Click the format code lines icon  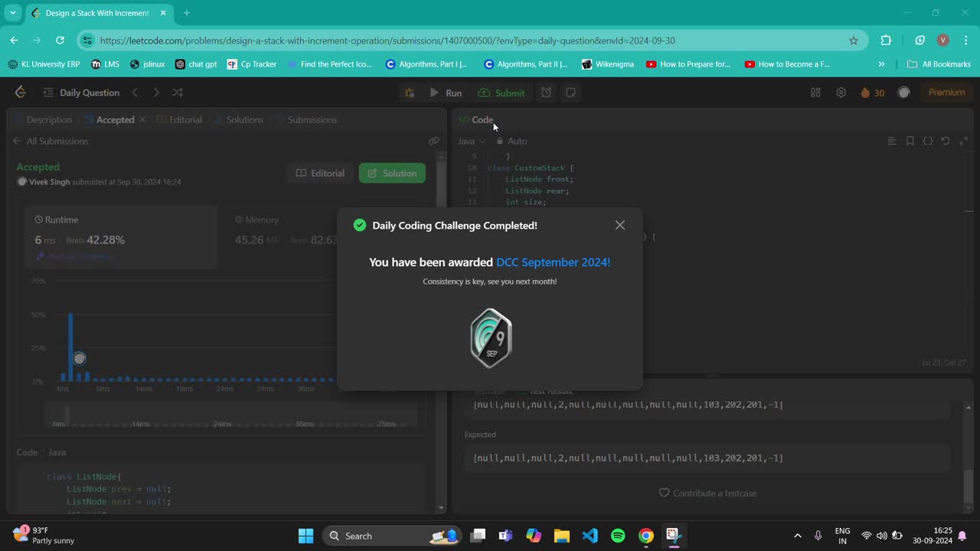point(892,141)
